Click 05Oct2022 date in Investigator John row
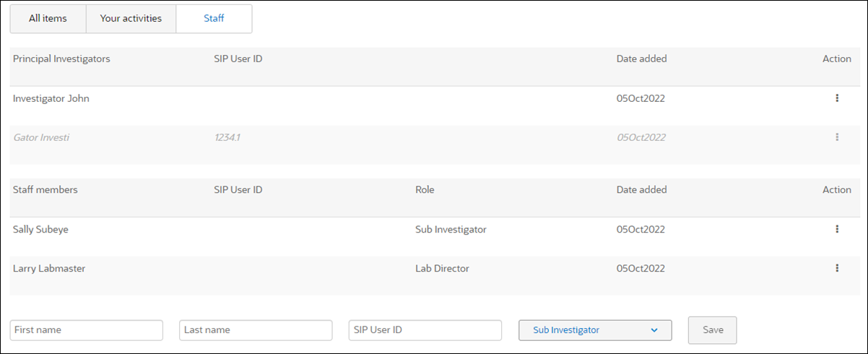Screen dimensions: 868x354 (641, 98)
